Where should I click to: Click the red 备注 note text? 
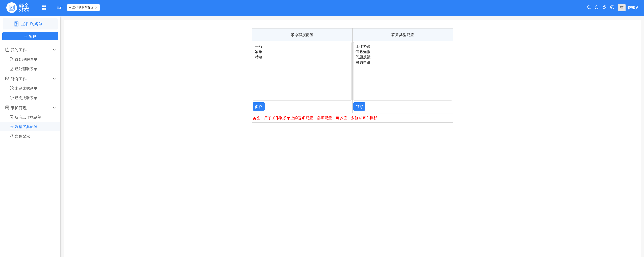click(316, 118)
